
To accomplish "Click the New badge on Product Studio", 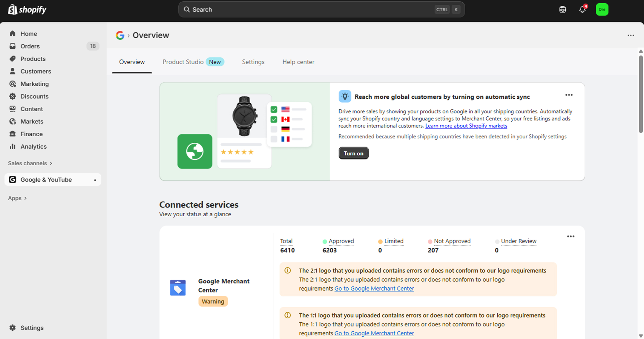I will (215, 62).
